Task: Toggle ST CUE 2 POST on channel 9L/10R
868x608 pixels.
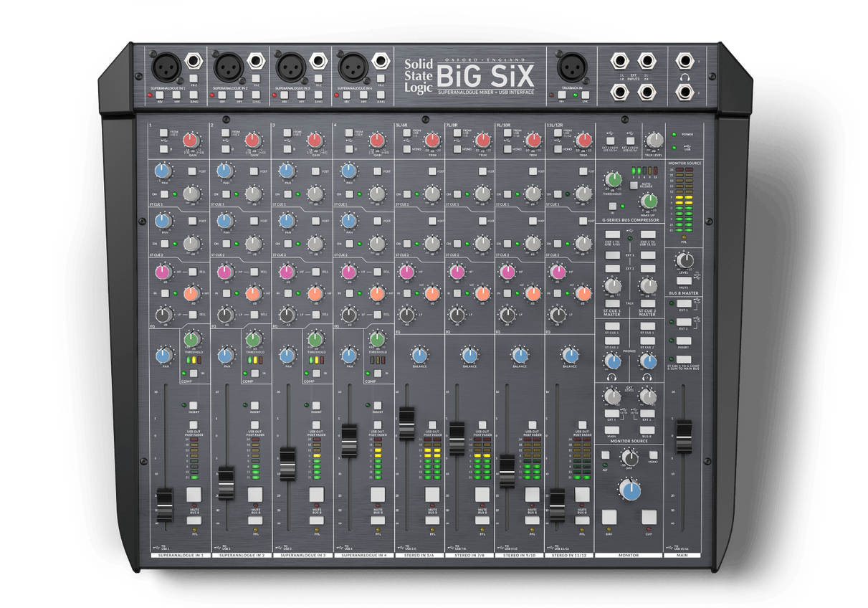Action: click(533, 222)
